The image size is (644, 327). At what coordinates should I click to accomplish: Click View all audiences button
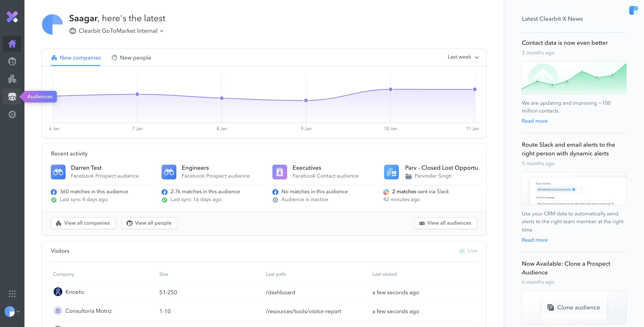pyautogui.click(x=445, y=223)
